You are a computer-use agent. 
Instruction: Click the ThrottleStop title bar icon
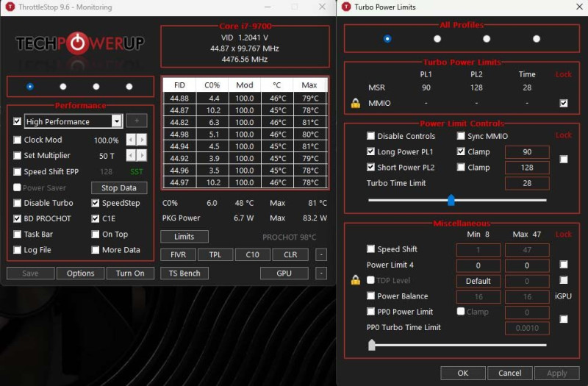[x=10, y=7]
